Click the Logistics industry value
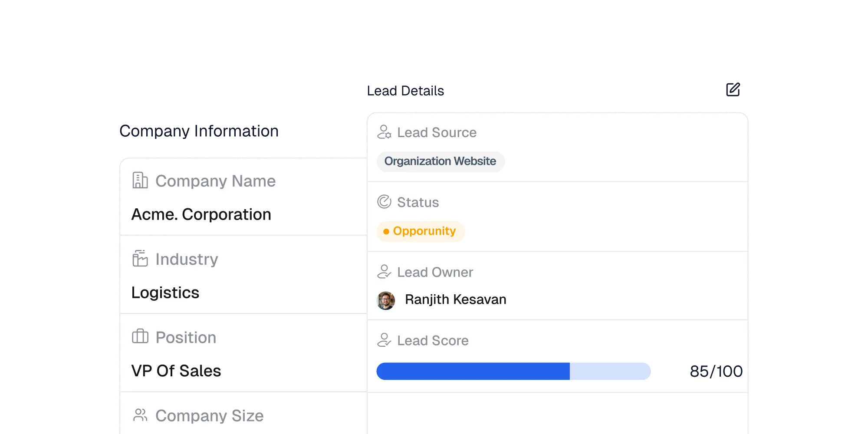The height and width of the screenshot is (434, 868). (165, 293)
